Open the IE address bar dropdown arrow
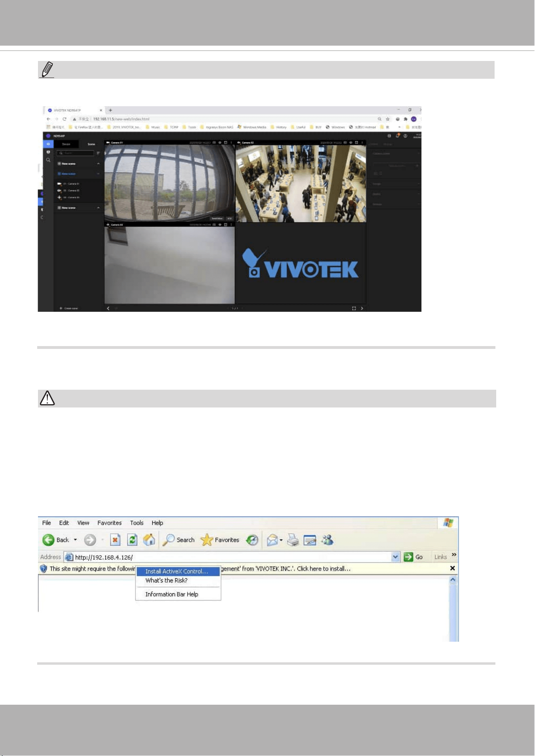The image size is (535, 756). click(396, 557)
